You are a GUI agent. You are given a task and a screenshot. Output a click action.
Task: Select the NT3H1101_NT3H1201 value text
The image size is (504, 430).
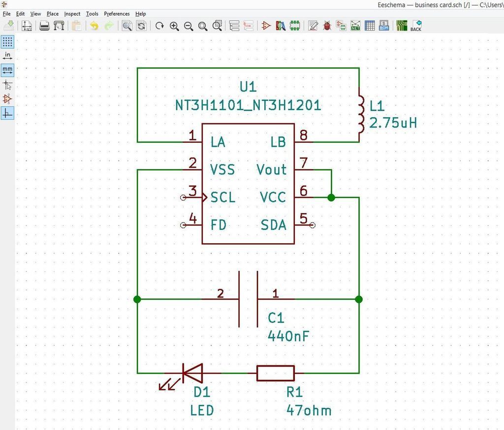[248, 105]
